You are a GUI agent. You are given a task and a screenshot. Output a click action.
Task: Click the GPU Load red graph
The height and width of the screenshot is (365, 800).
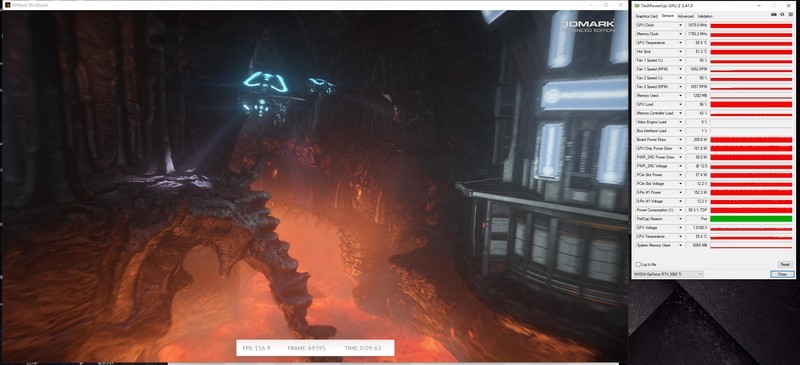751,104
